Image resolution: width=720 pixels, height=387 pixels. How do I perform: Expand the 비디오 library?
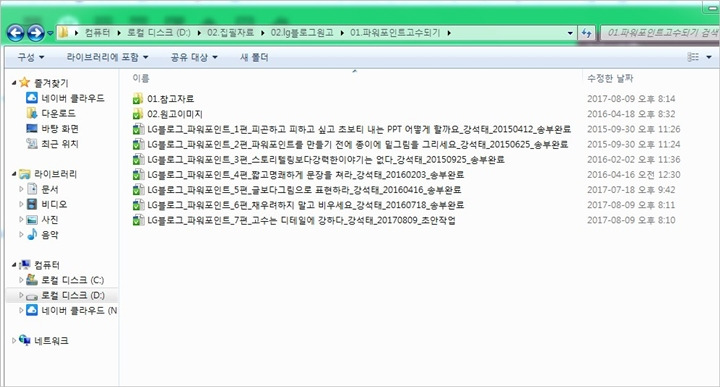click(x=21, y=204)
